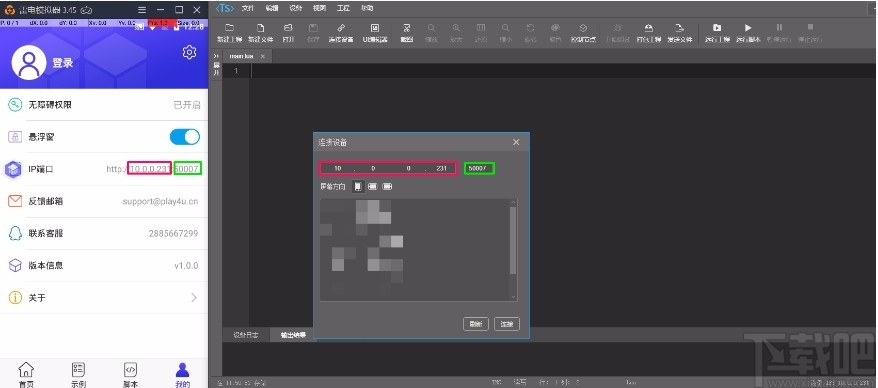Screen dimensions: 878x388
Task: Click line number 1 in editor gutter
Action: point(236,71)
